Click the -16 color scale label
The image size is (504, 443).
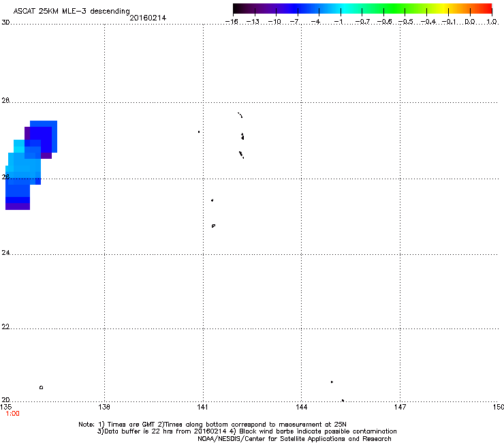coord(232,22)
